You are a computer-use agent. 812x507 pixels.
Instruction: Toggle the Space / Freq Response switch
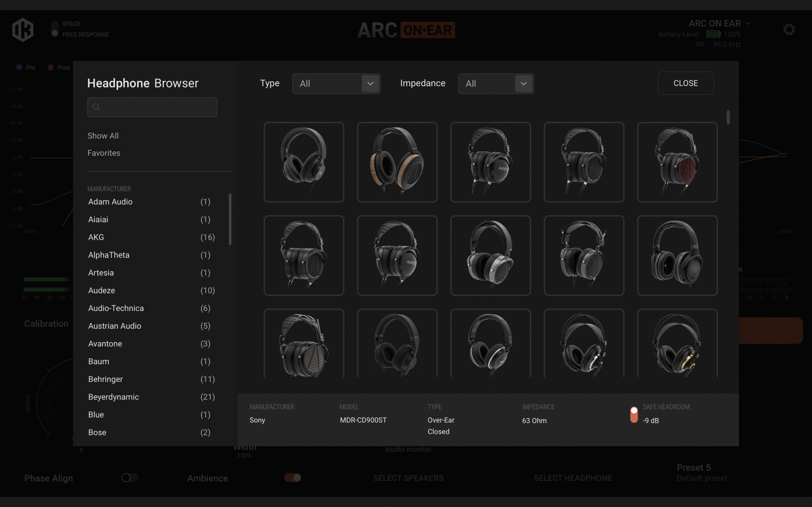(x=55, y=29)
